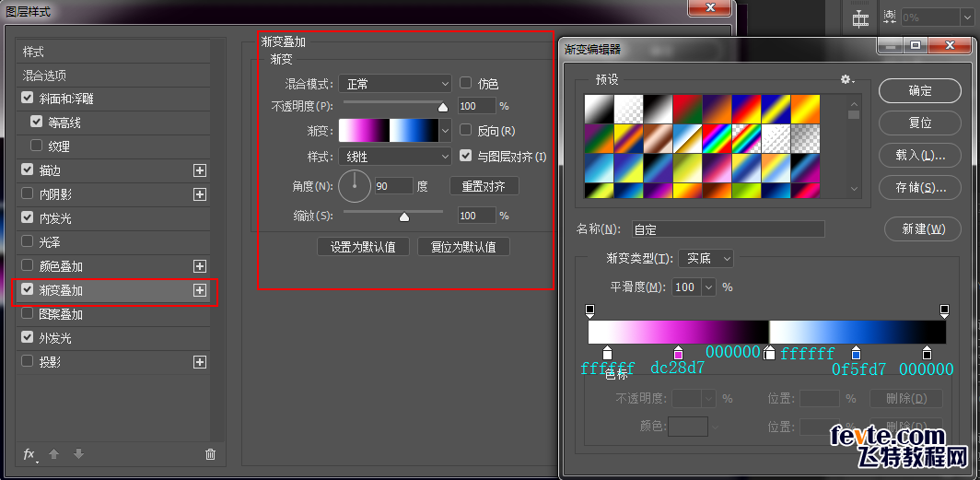Open the fx menu at panel bottom
This screenshot has width=980, height=480.
(x=29, y=454)
